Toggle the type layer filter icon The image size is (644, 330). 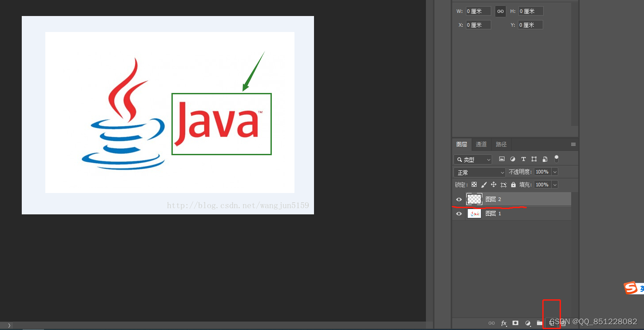pos(523,159)
